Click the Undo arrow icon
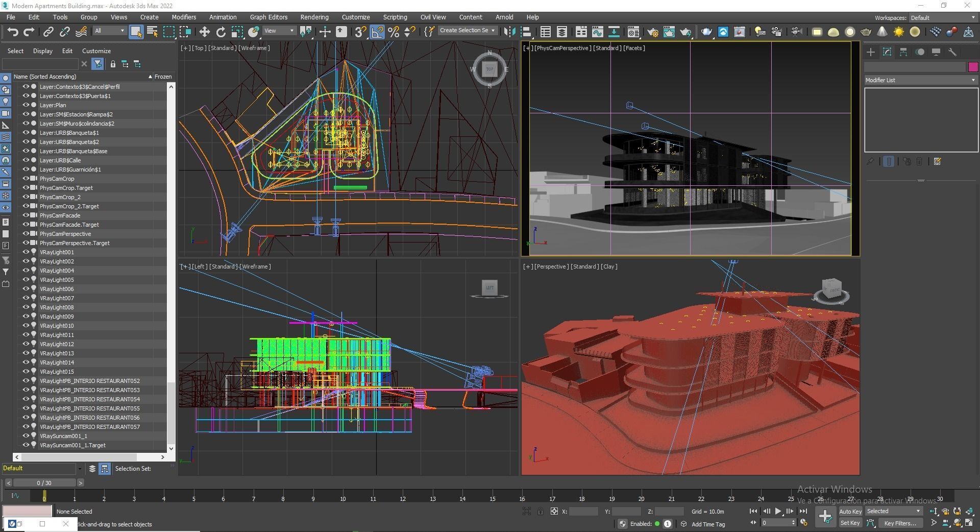The height and width of the screenshot is (532, 980). coord(12,32)
